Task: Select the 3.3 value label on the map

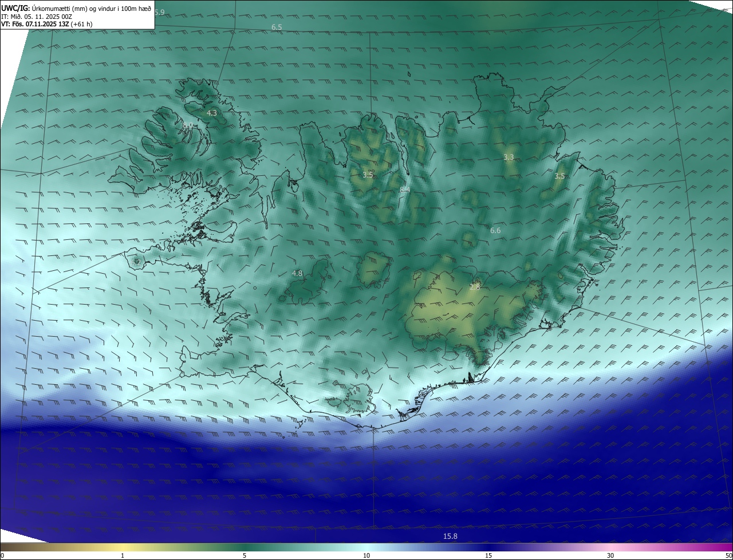Action: (509, 157)
